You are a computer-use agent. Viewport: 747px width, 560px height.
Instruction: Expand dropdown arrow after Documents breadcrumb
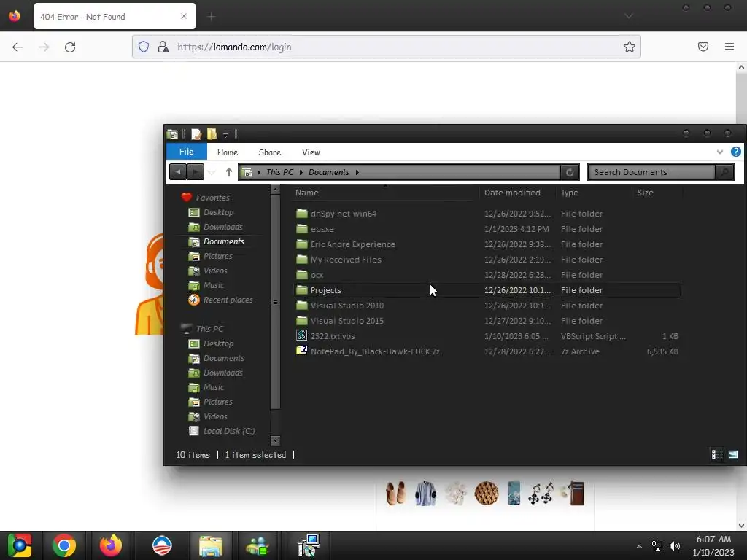pyautogui.click(x=357, y=172)
